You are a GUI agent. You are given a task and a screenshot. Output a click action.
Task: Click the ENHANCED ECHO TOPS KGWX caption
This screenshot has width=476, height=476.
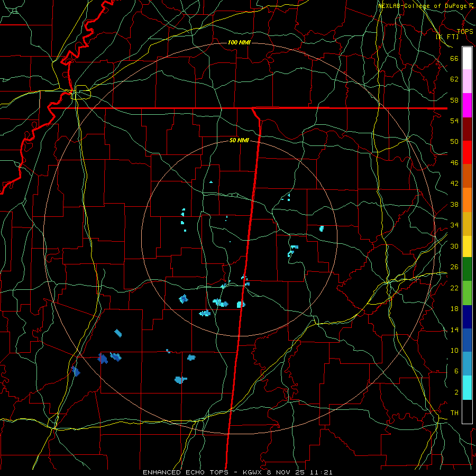click(237, 472)
